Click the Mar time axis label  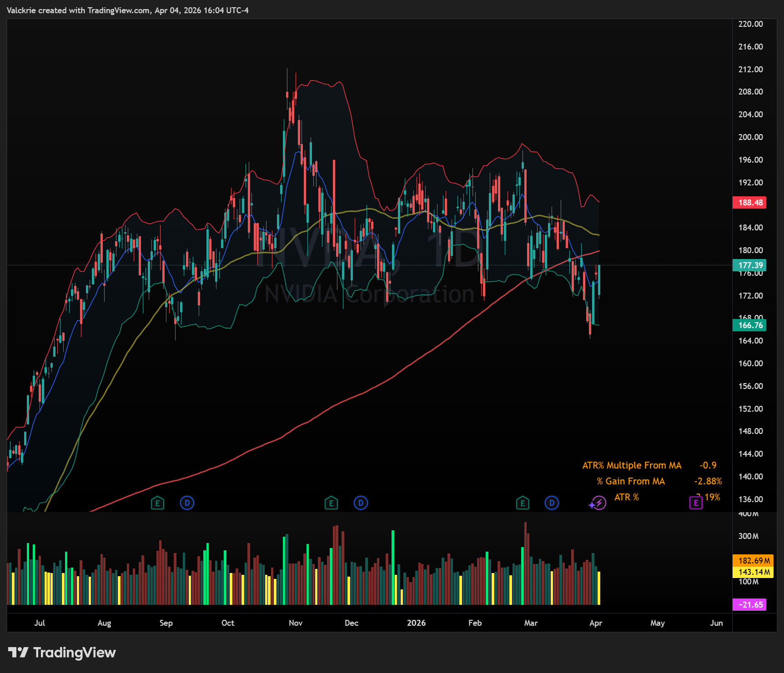click(x=531, y=623)
